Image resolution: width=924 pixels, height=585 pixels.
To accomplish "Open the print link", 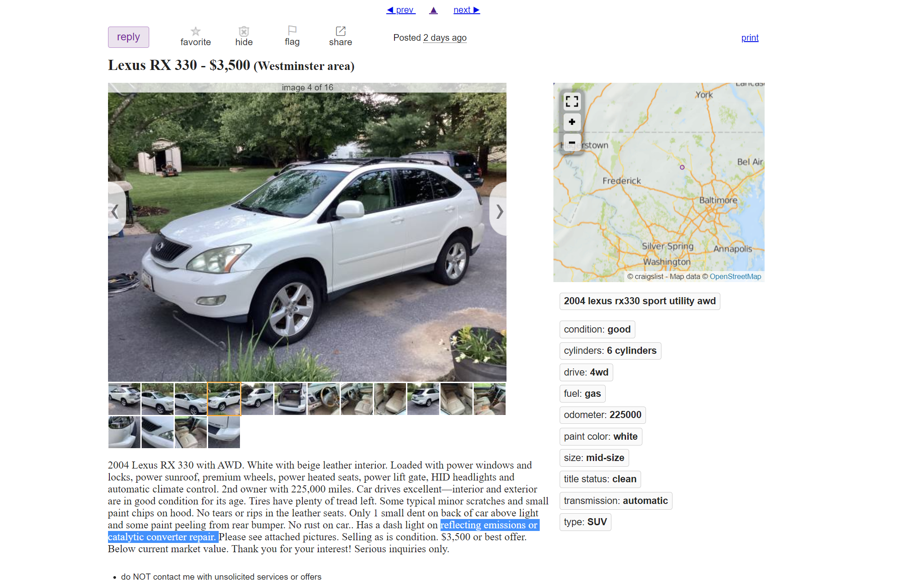I will [x=750, y=38].
